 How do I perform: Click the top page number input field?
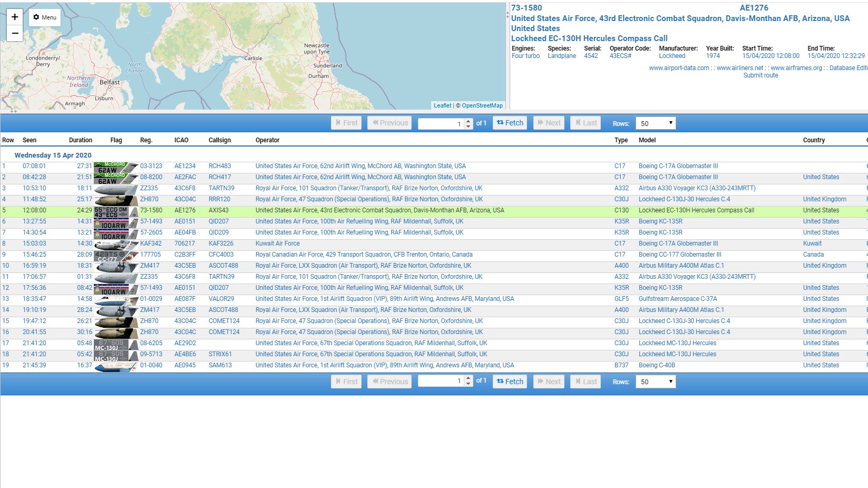tap(441, 123)
